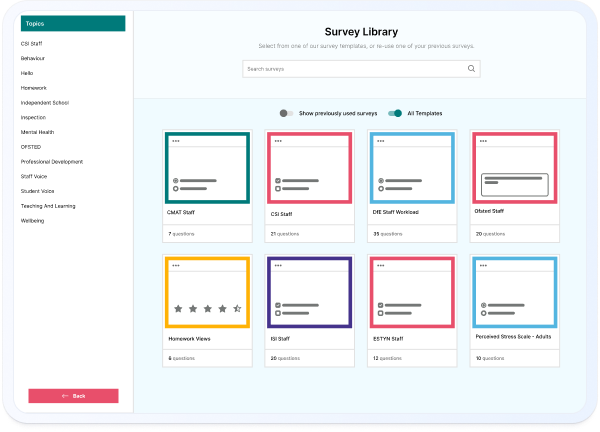
Task: Click the search magnifier icon
Action: tap(471, 69)
